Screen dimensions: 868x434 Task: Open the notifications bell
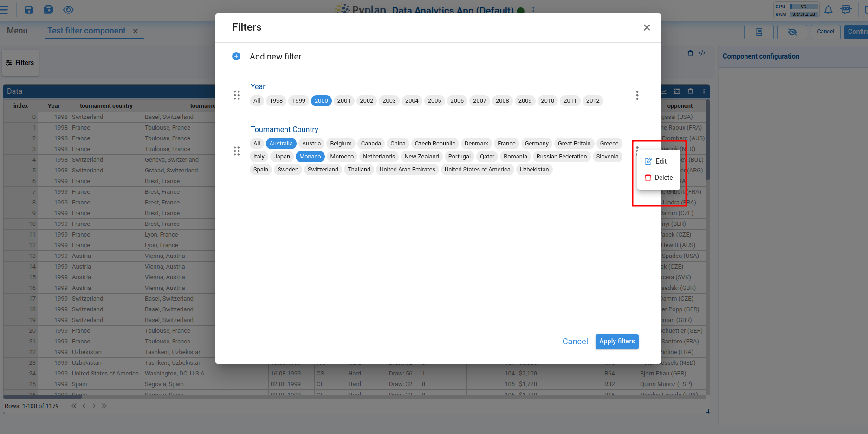pos(828,10)
